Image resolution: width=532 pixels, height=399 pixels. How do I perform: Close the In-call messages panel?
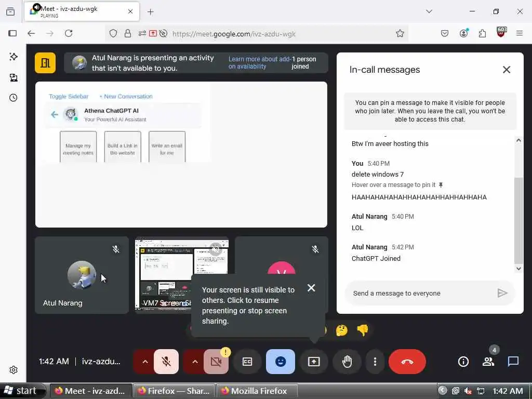507,70
